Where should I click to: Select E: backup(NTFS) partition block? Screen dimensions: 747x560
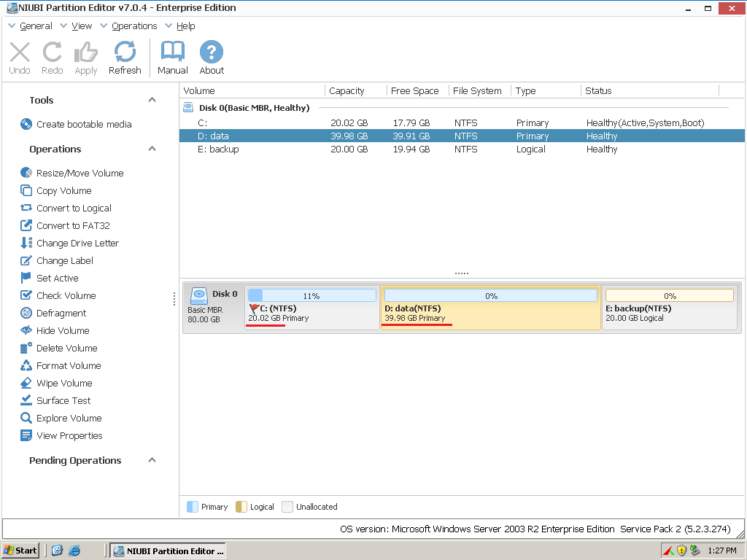click(670, 308)
